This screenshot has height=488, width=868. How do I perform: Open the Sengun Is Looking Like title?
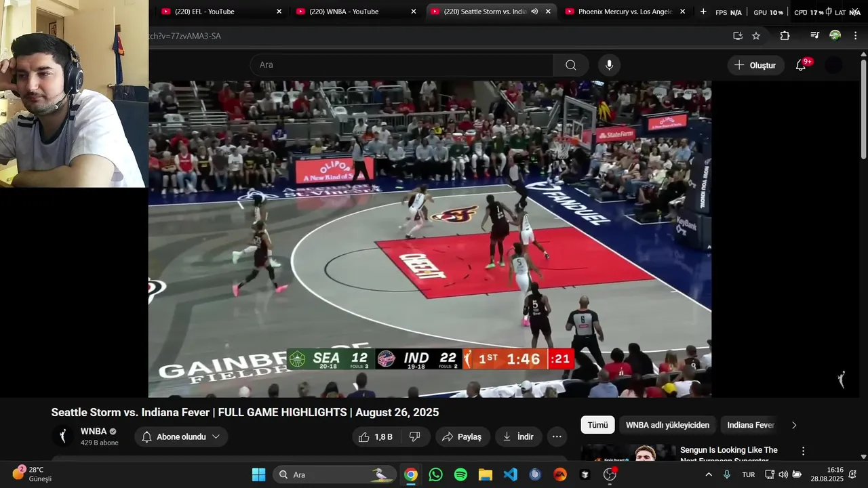pos(729,454)
